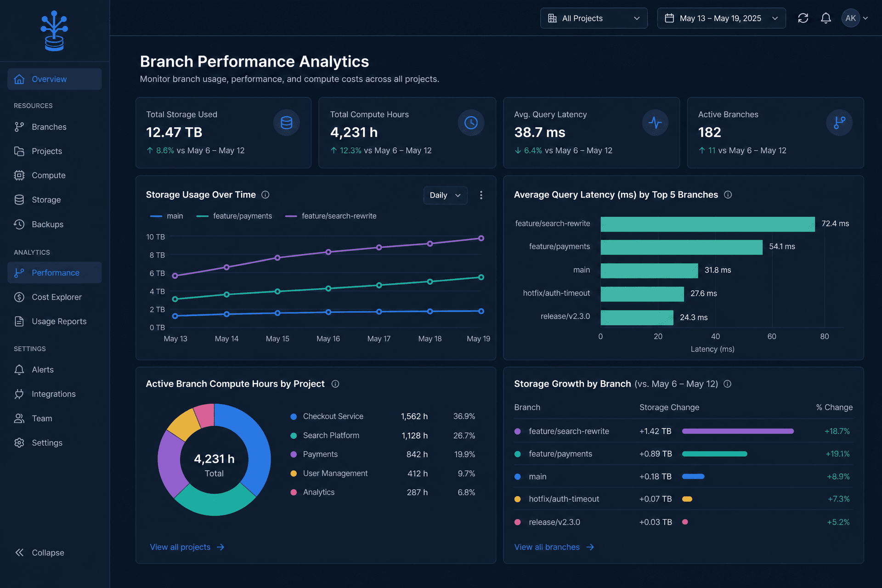Click the clock icon on Compute Hours card
The width and height of the screenshot is (882, 588).
tap(471, 123)
